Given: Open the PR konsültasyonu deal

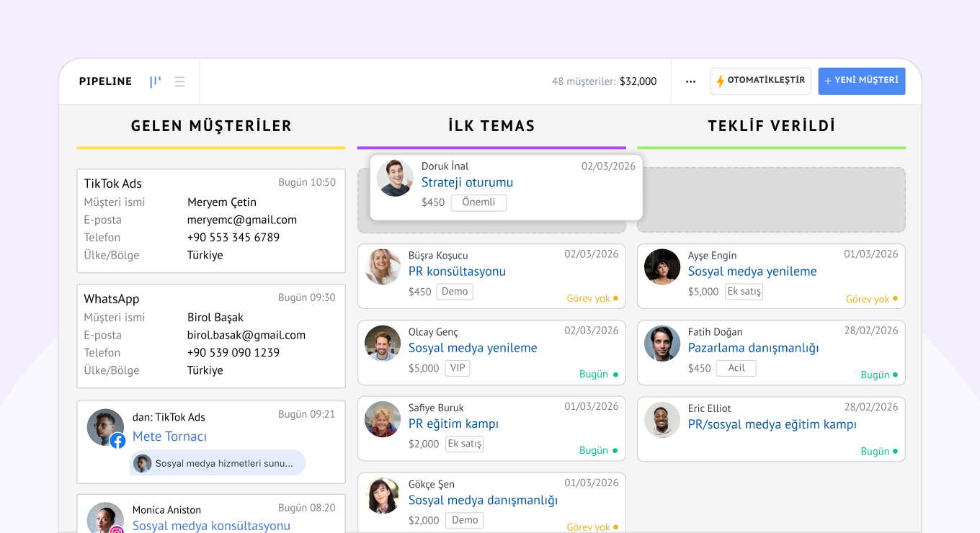Looking at the screenshot, I should [x=457, y=272].
